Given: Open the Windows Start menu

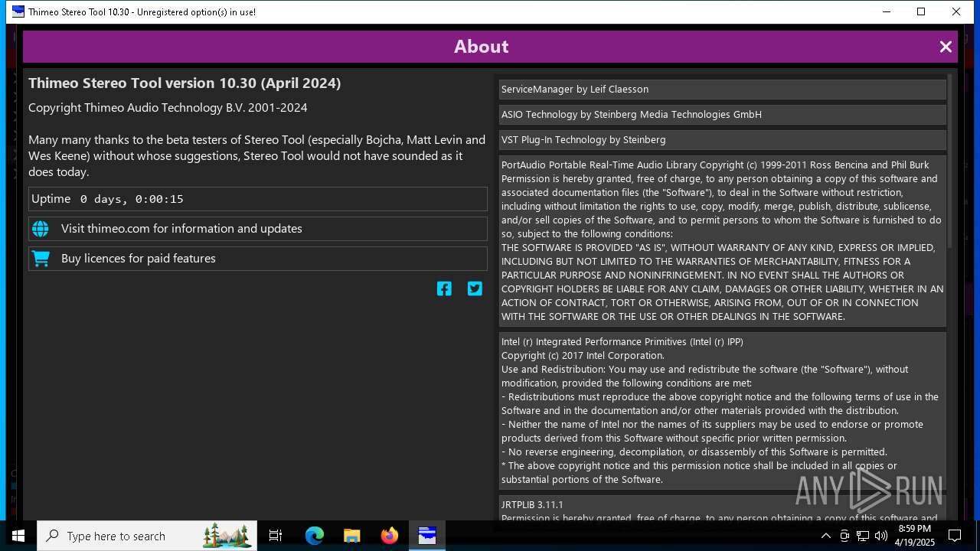Looking at the screenshot, I should click(18, 536).
